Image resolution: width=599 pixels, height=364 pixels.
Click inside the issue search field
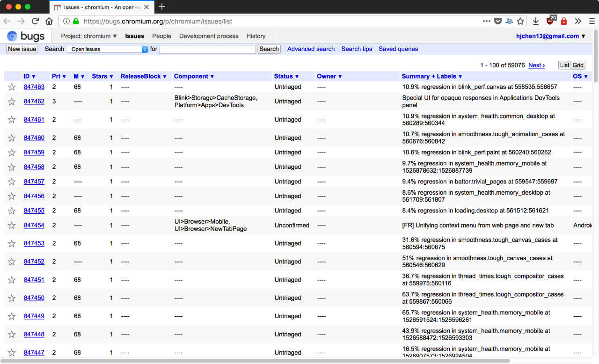point(207,49)
